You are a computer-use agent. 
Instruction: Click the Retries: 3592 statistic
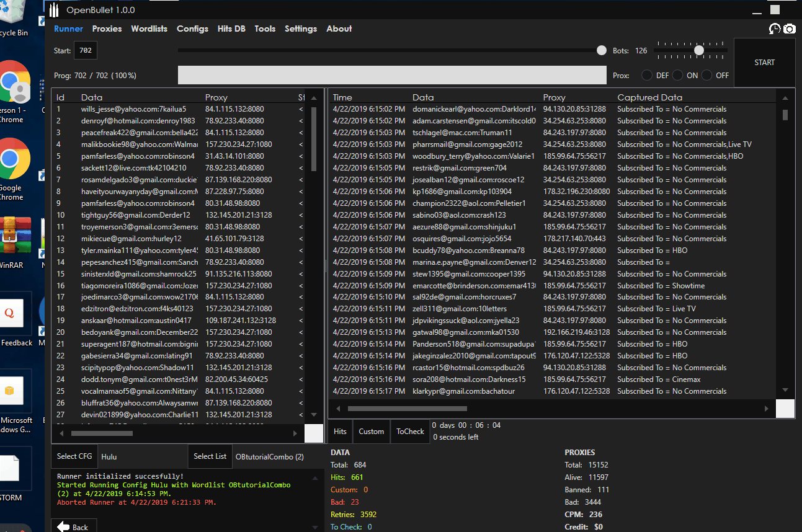click(x=354, y=515)
